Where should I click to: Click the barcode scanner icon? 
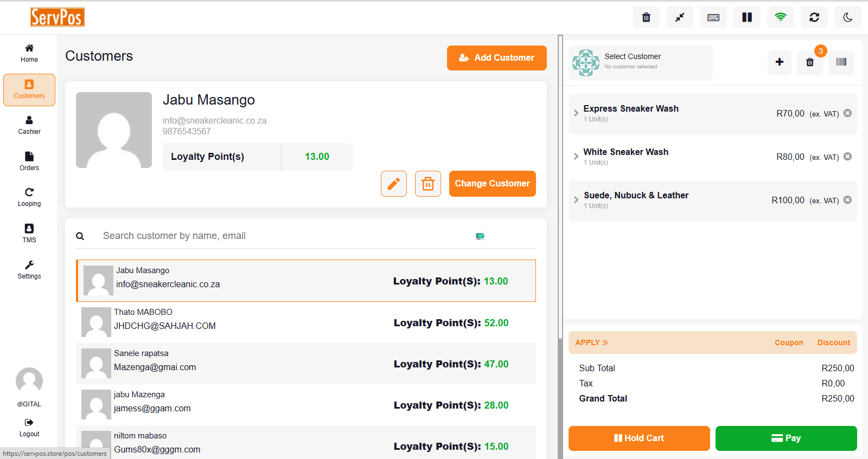tap(841, 62)
